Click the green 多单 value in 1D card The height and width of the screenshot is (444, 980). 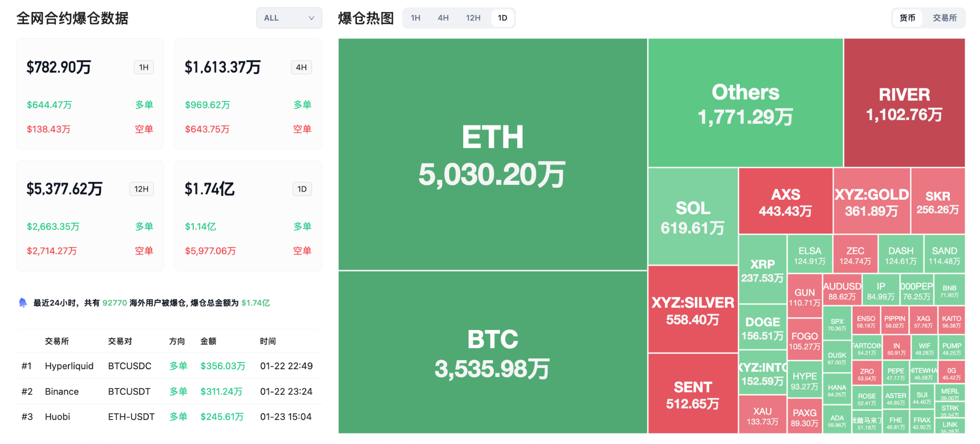point(200,226)
